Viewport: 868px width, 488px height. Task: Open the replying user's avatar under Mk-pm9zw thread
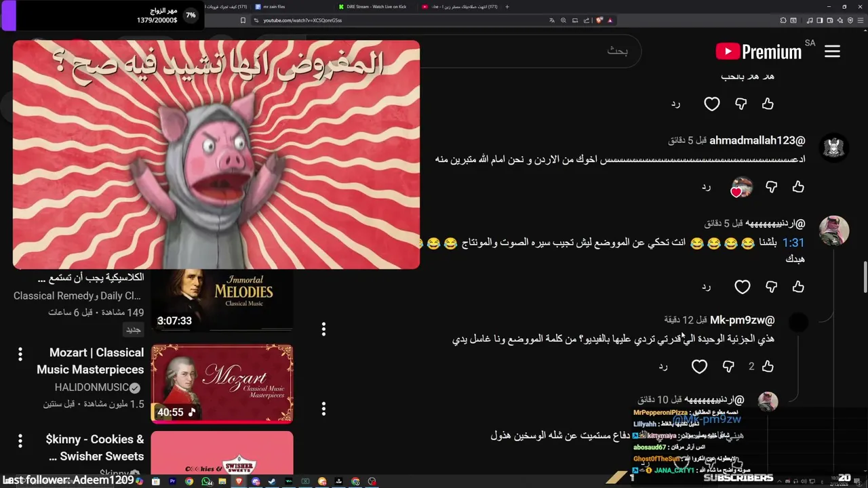[x=768, y=401]
